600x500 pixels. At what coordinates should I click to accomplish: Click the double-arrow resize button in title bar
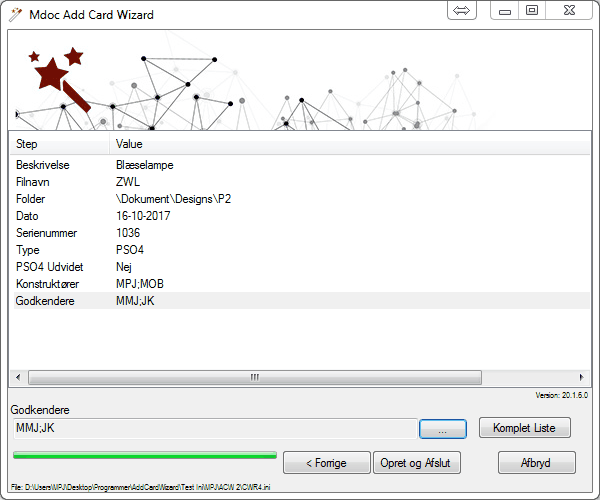[x=461, y=11]
